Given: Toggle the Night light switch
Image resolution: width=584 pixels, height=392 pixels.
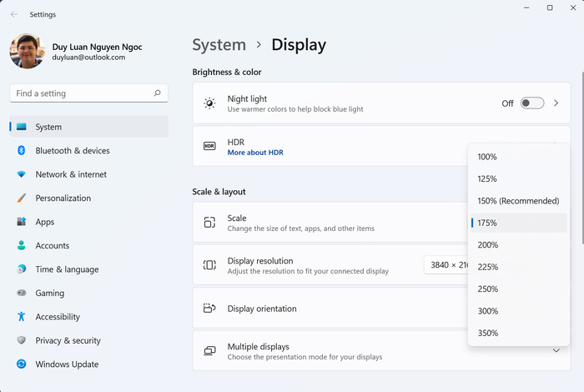Looking at the screenshot, I should point(531,103).
